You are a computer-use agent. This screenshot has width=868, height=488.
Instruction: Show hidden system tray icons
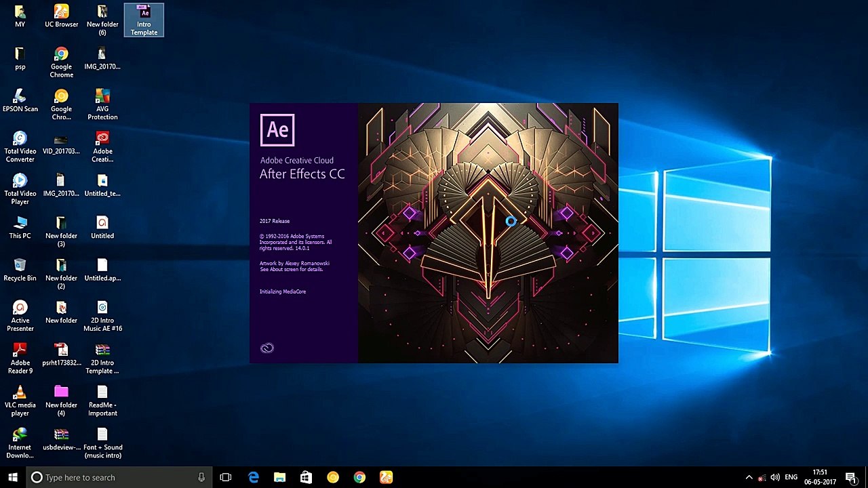tap(749, 477)
